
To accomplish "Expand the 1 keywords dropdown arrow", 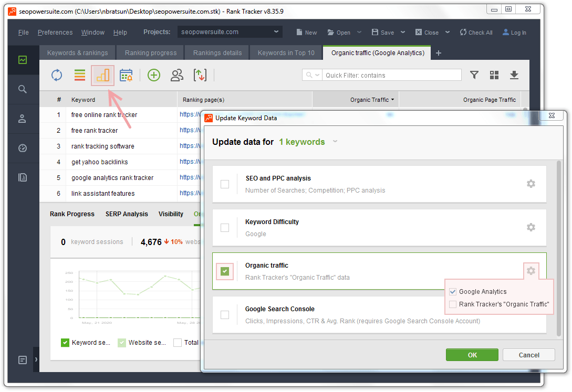I will [x=335, y=141].
